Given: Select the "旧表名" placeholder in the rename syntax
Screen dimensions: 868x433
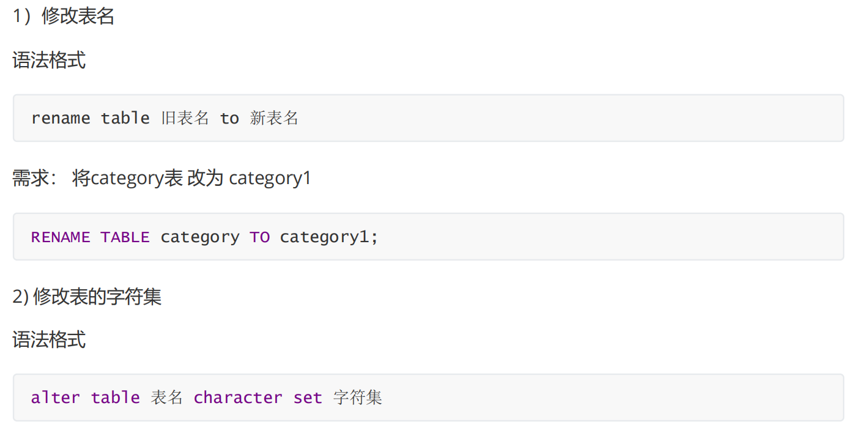Looking at the screenshot, I should [185, 118].
